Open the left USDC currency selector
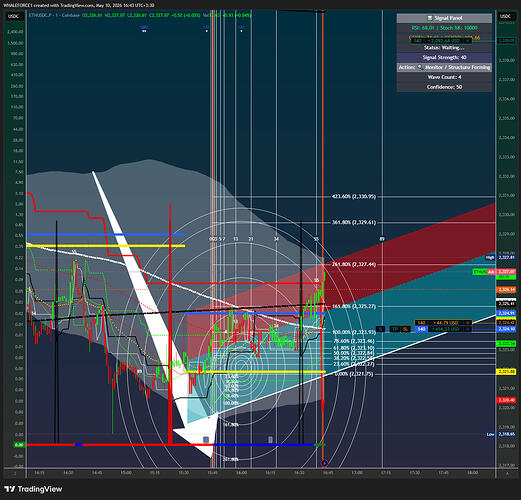Viewport: 521px width, 500px height. click(14, 16)
